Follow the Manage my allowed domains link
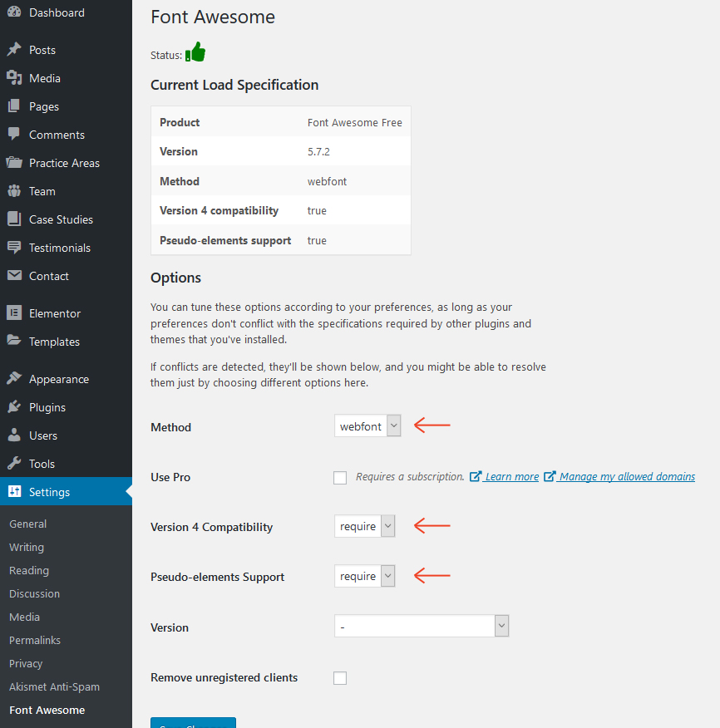 click(x=627, y=477)
